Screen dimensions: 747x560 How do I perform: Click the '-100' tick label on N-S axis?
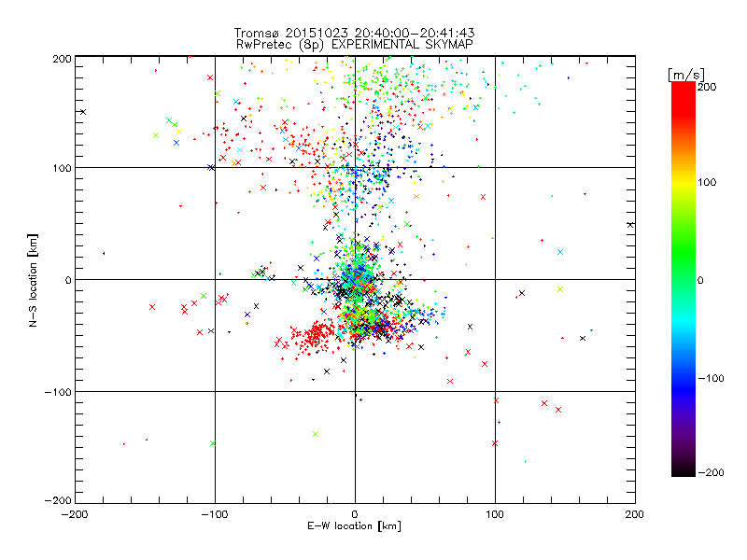click(x=58, y=392)
